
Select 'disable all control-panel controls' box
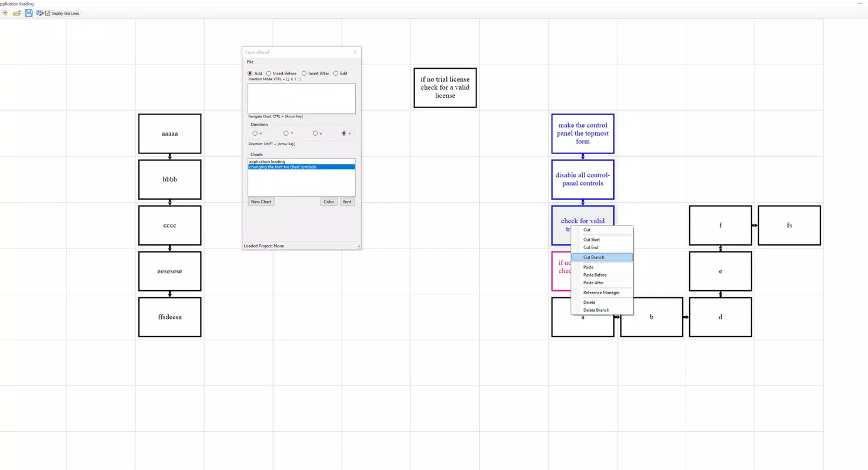pyautogui.click(x=583, y=180)
